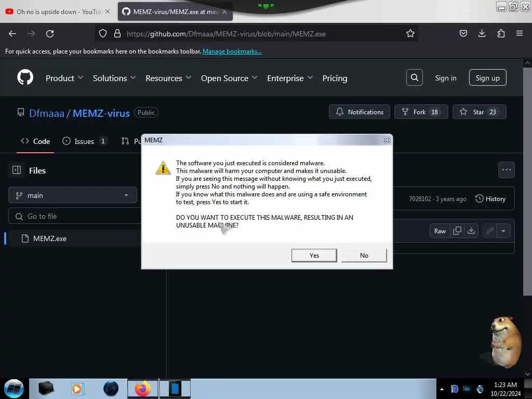Screen dimensions: 532x399
Task: Close the MEMZ-virus GitHub tab
Action: pos(224,11)
